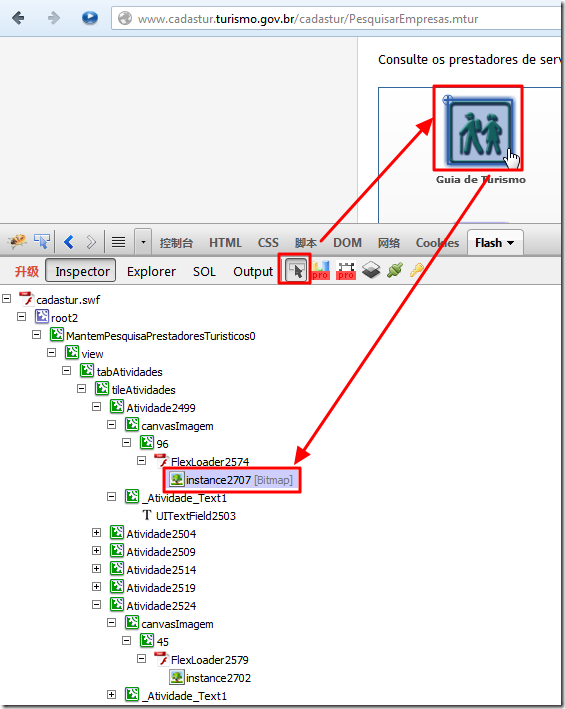565x709 pixels.
Task: Select the Inspector button
Action: pos(81,270)
